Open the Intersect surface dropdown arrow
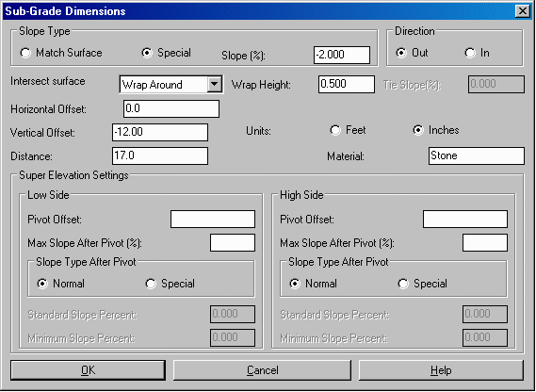 click(215, 84)
